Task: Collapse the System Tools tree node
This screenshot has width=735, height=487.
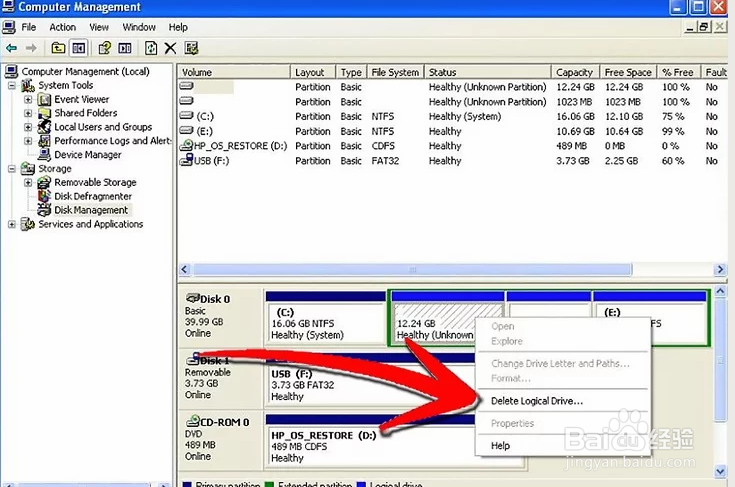Action: 12,86
